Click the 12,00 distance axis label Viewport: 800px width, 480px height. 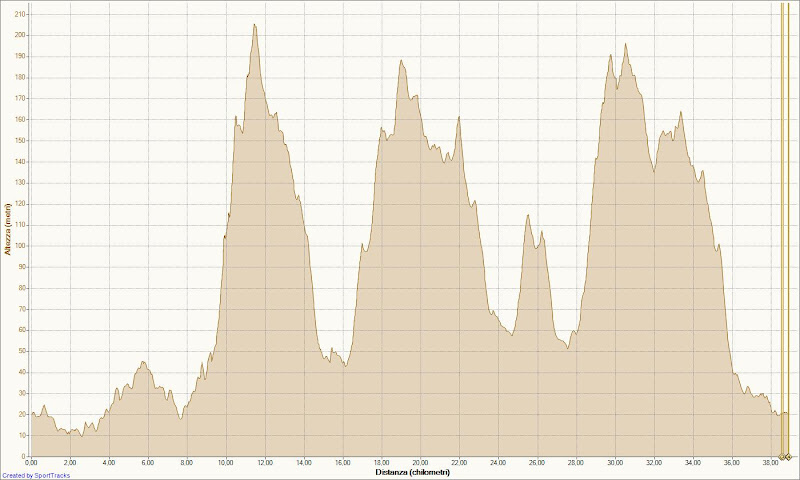[x=264, y=463]
